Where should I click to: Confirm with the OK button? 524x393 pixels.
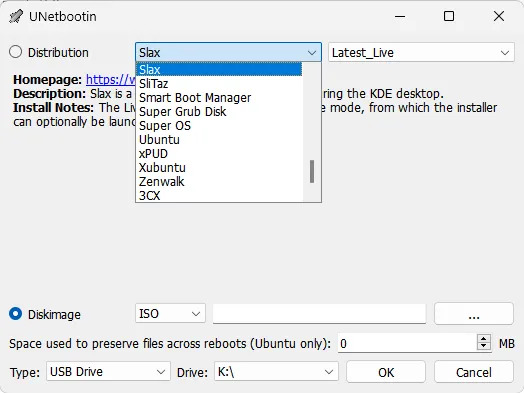pyautogui.click(x=386, y=372)
